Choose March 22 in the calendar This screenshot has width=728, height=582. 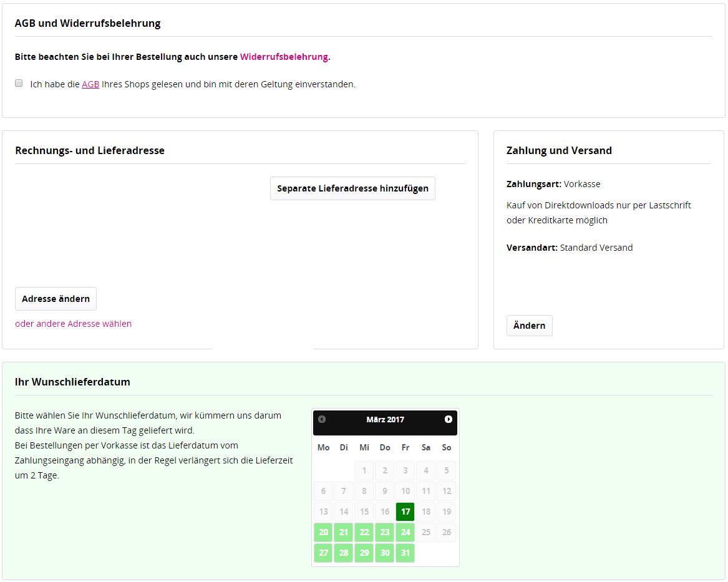tap(364, 533)
